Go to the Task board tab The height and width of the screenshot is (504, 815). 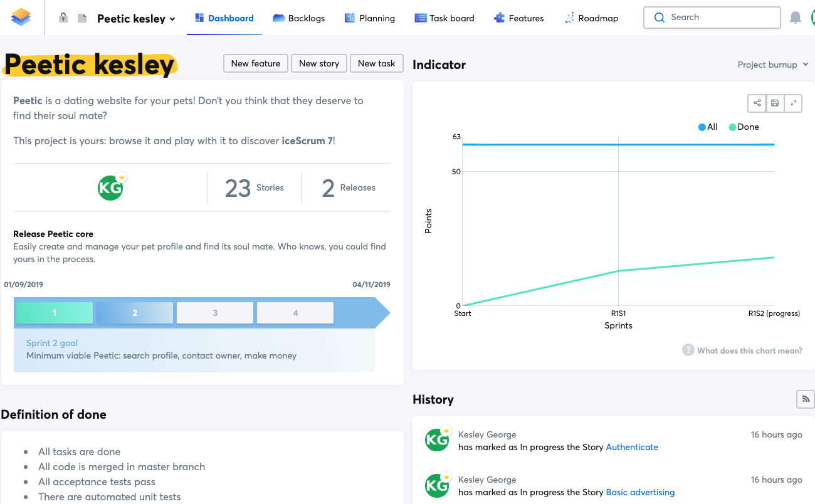[444, 18]
